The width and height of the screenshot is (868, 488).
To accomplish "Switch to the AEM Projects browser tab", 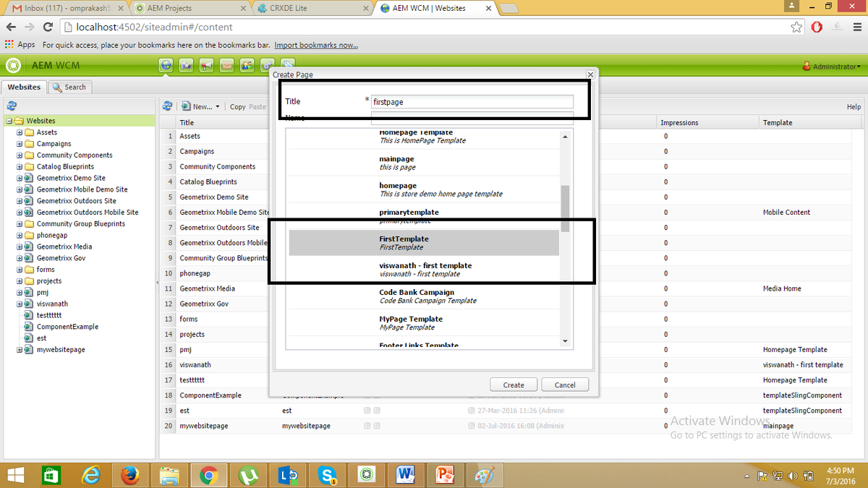I will [190, 8].
